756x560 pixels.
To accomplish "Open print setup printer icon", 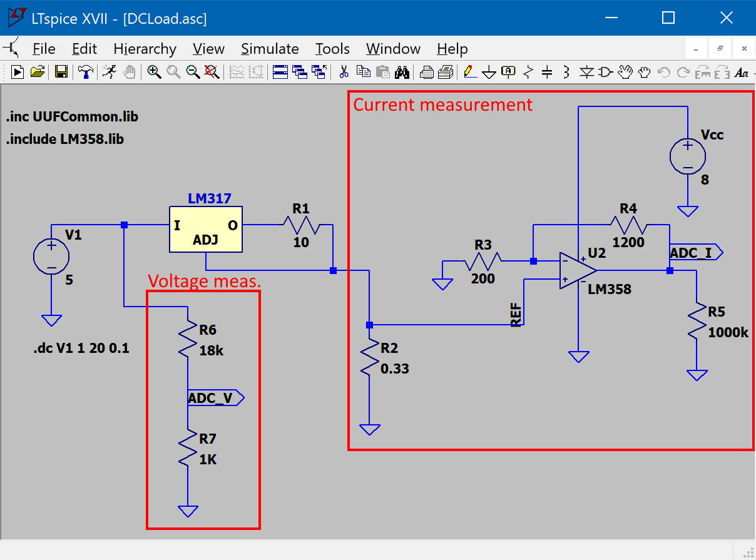I will click(x=426, y=72).
